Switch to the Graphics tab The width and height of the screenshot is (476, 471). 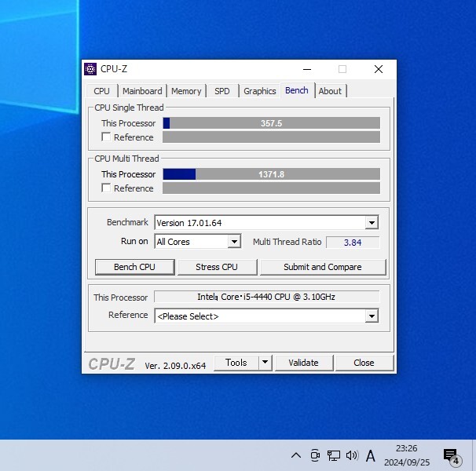click(x=260, y=91)
